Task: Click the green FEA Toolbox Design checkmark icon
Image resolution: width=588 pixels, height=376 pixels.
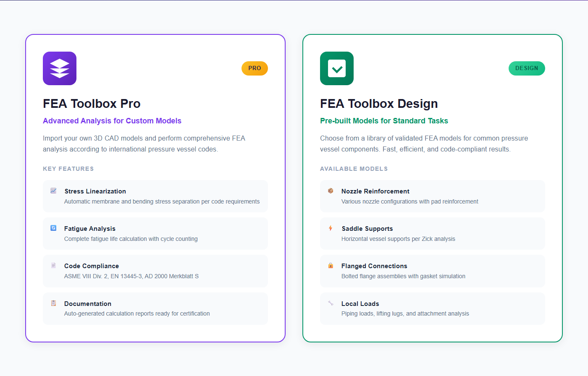Action: pos(337,68)
